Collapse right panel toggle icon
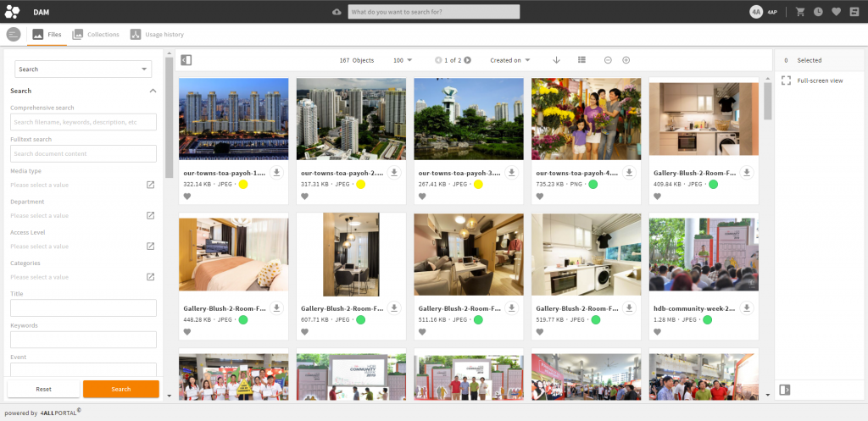This screenshot has height=421, width=868. pos(784,390)
